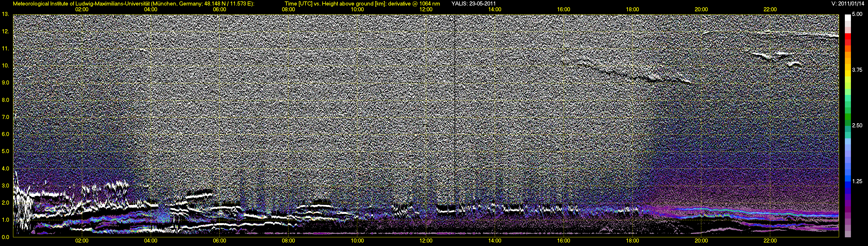
Task: Click the 12:00 label on the bottom time axis
Action: pos(426,241)
